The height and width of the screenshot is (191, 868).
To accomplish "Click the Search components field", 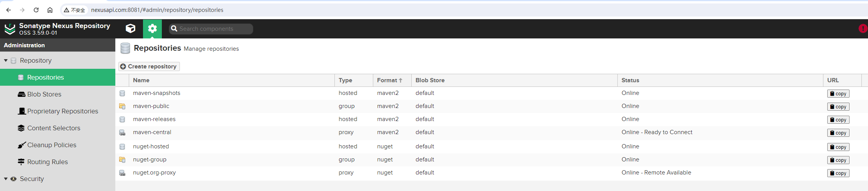I will click(x=211, y=29).
